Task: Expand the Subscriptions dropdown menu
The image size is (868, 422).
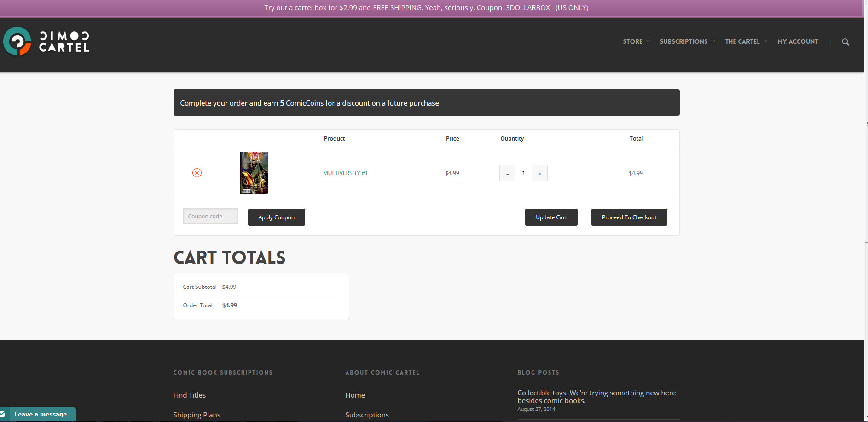Action: pos(687,41)
